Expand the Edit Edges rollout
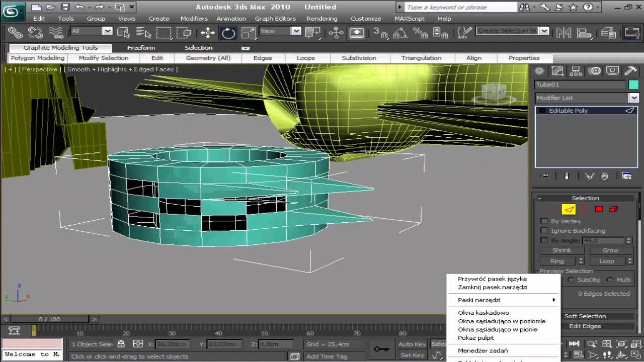Viewport: 644px width, 362px height. click(585, 326)
